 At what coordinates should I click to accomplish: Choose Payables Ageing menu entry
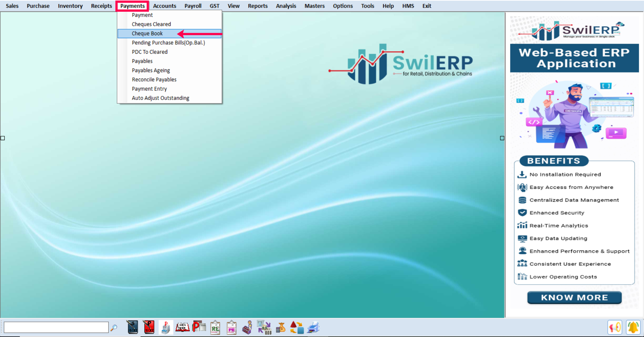[169, 70]
